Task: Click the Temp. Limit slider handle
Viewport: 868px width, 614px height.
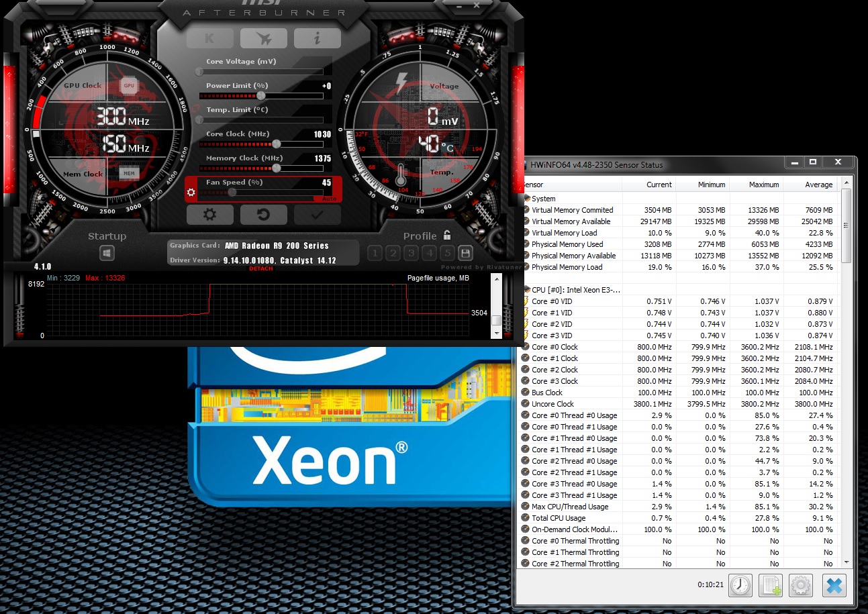Action: [x=200, y=119]
